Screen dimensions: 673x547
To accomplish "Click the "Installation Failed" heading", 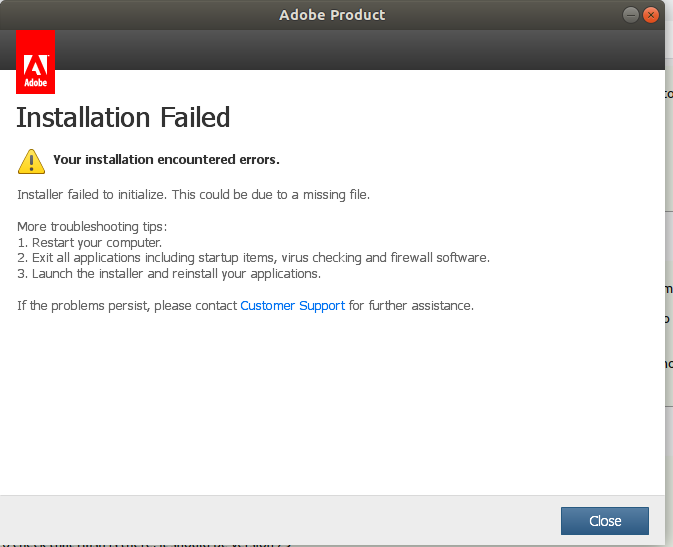I will 124,117.
